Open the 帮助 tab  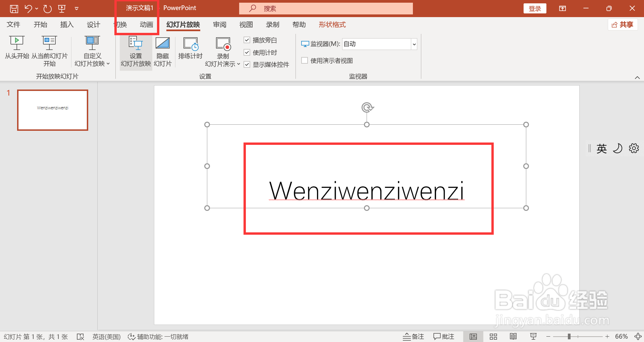click(299, 24)
